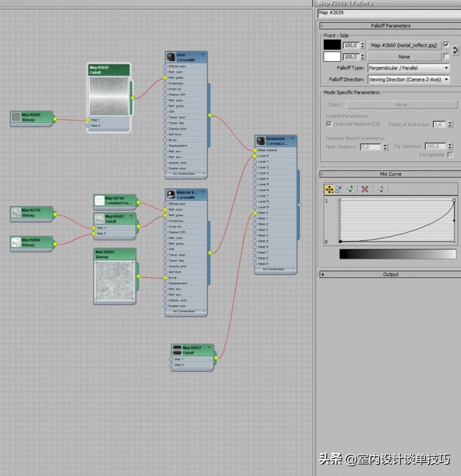
Task: Click the None map slot button
Action: tap(404, 57)
